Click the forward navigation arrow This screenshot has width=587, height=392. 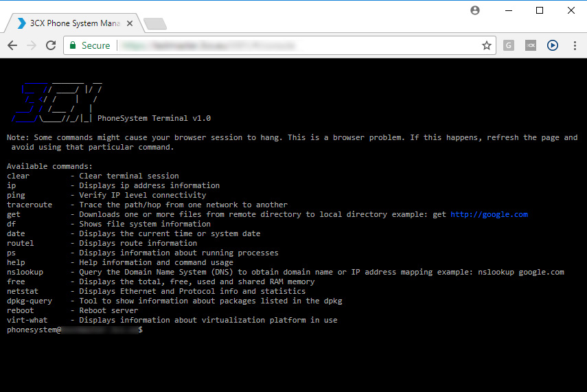click(x=32, y=45)
